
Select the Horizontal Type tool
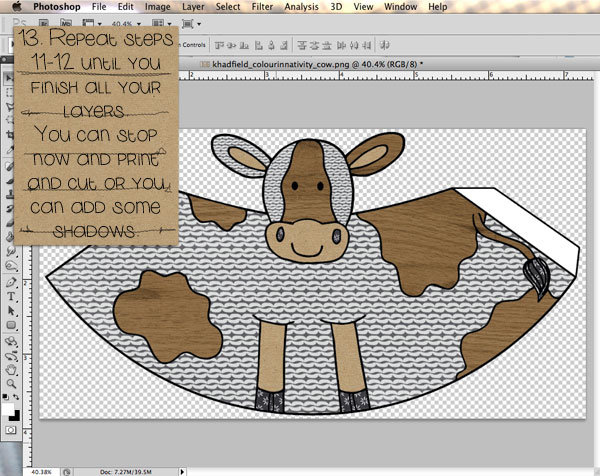point(11,297)
